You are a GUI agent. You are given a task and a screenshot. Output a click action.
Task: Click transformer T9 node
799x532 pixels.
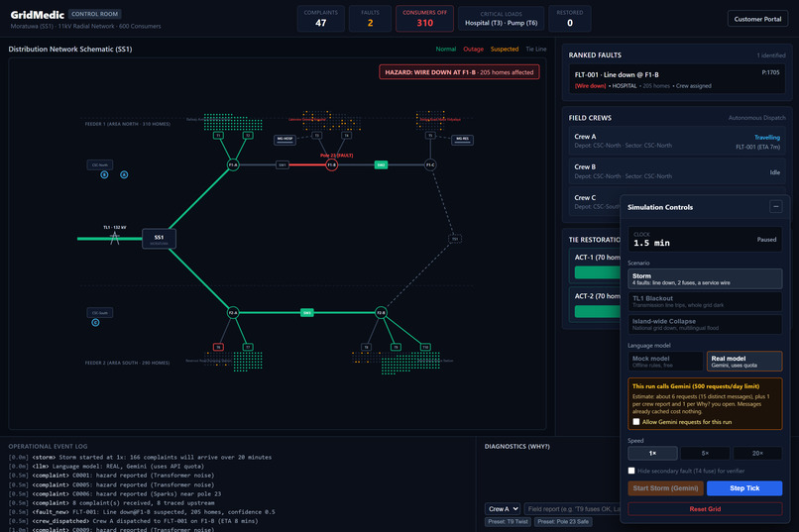coord(396,347)
